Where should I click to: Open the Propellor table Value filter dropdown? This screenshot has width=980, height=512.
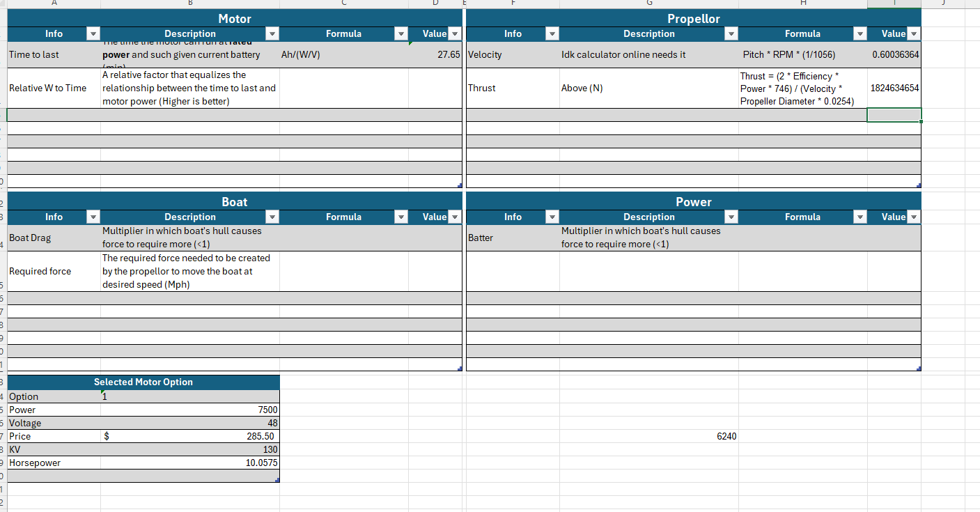point(914,33)
